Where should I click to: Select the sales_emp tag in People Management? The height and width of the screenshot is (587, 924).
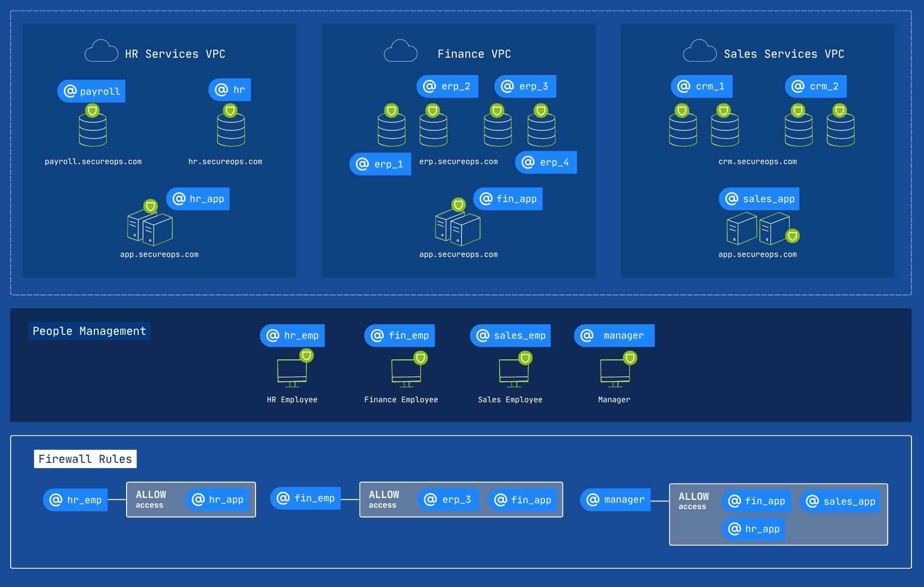click(510, 336)
